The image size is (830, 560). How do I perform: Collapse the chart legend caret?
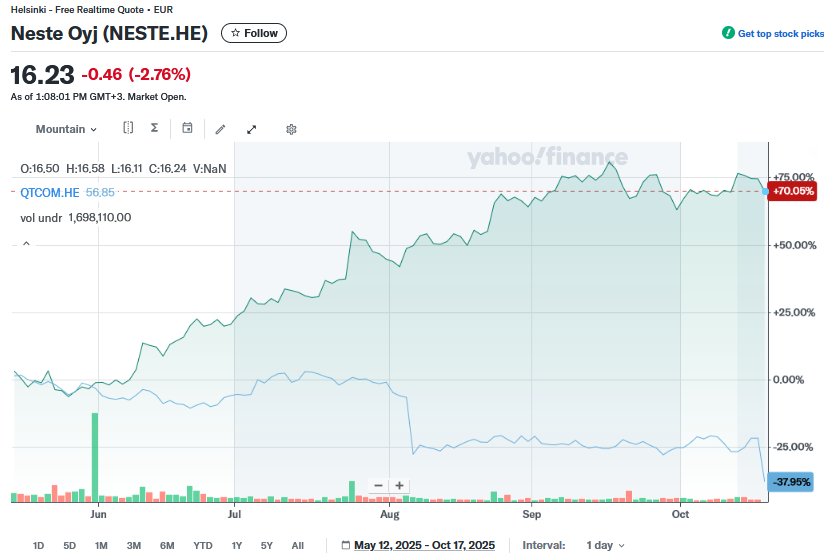(x=26, y=243)
